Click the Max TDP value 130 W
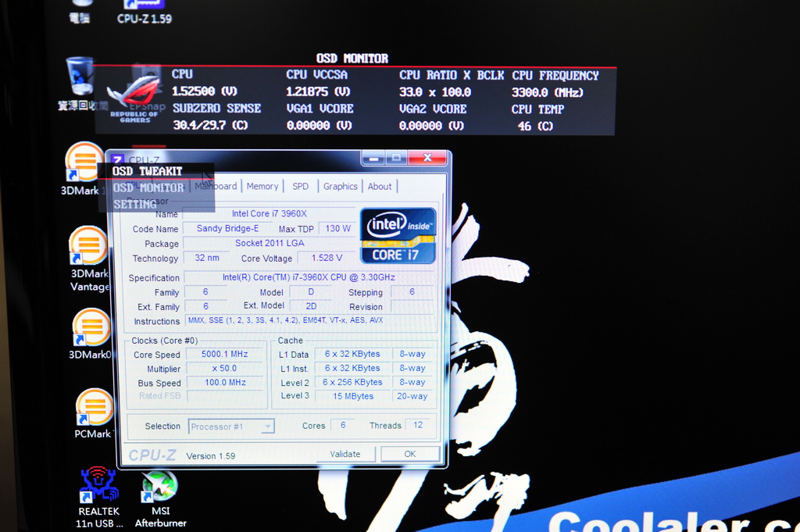Viewport: 800px width, 532px height. [x=337, y=229]
